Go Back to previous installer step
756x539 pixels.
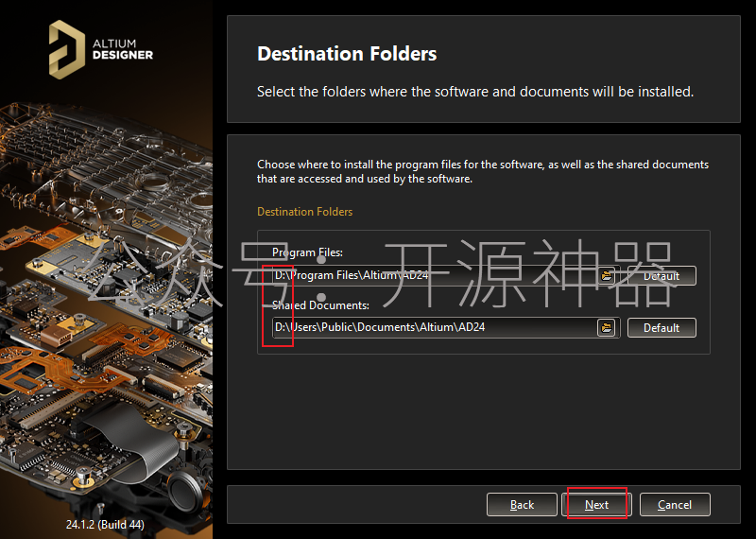(522, 505)
